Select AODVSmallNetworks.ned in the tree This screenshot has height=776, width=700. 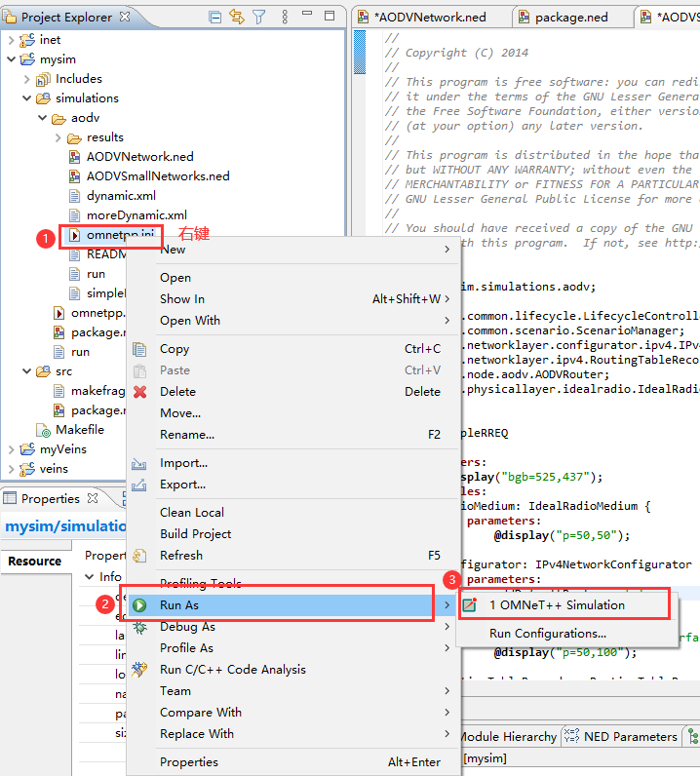(x=158, y=176)
